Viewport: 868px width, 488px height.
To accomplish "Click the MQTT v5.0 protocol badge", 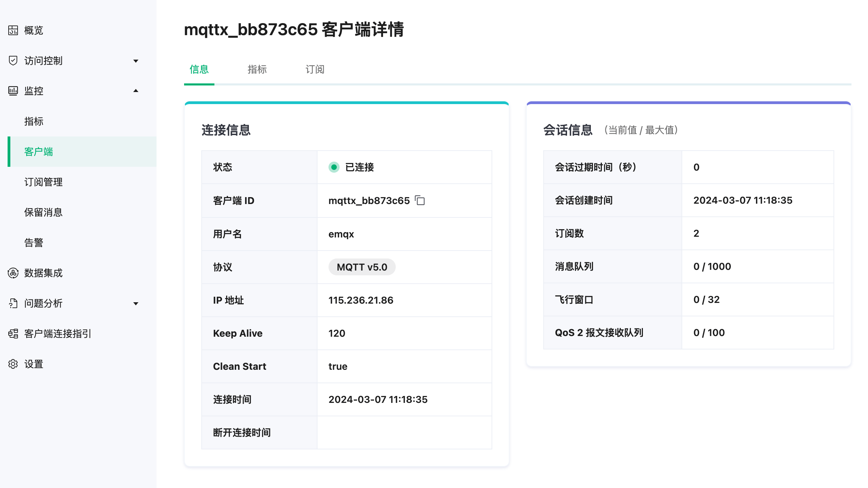I will pos(362,267).
